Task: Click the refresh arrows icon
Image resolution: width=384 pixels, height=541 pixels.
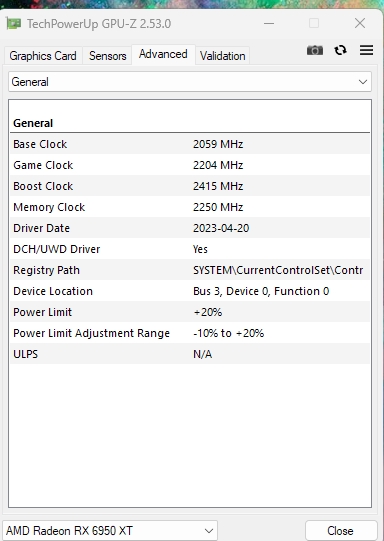Action: click(x=341, y=50)
